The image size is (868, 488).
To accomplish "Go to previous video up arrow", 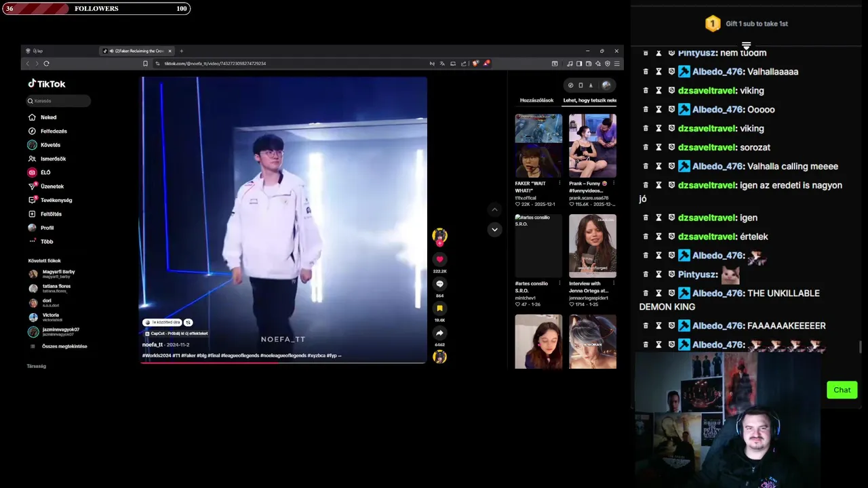I will click(494, 209).
